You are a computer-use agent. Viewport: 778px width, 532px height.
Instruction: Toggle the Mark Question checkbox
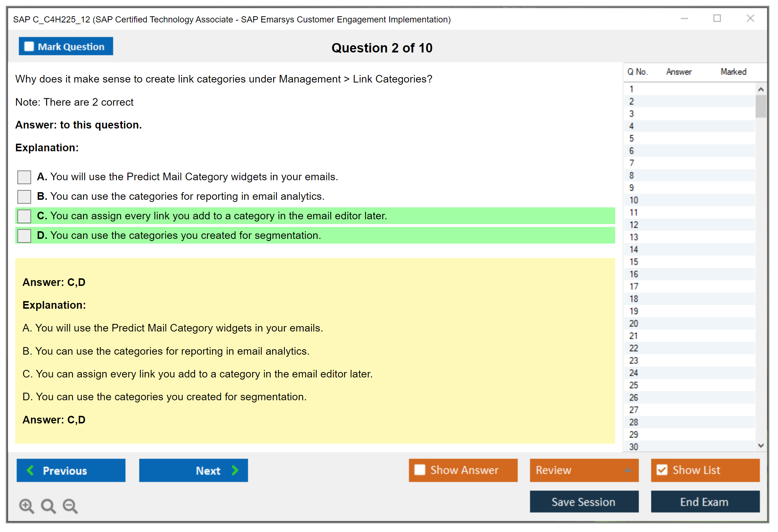29,47
